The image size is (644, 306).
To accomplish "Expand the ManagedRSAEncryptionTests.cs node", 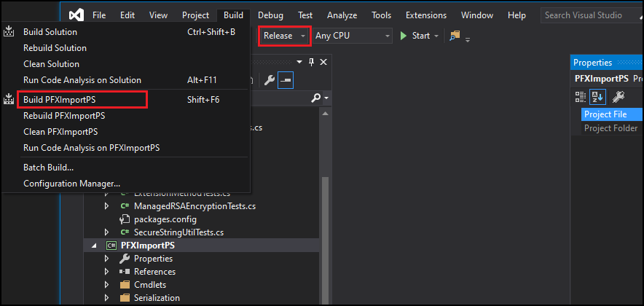I will pyautogui.click(x=107, y=205).
